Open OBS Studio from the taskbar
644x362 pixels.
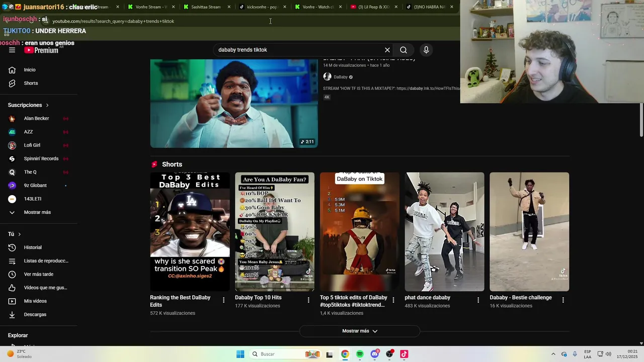[389, 354]
